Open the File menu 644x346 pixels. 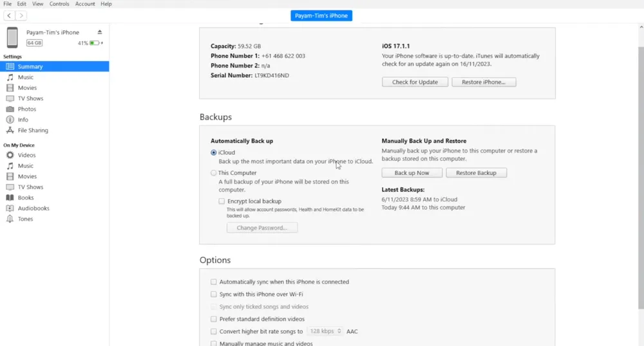click(x=7, y=4)
